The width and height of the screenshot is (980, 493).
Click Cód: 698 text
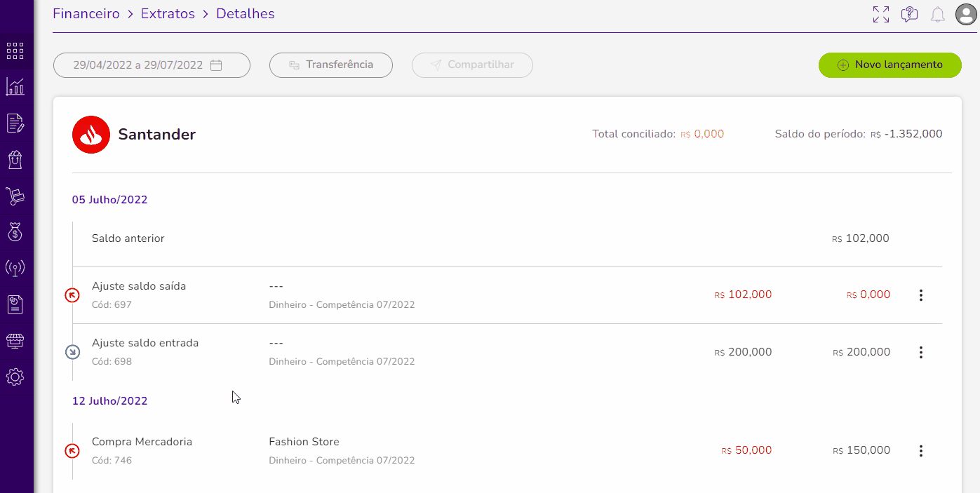click(112, 362)
